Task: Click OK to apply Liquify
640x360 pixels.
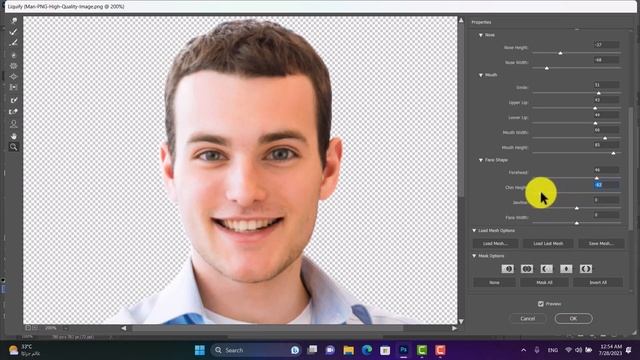Action: tap(573, 318)
